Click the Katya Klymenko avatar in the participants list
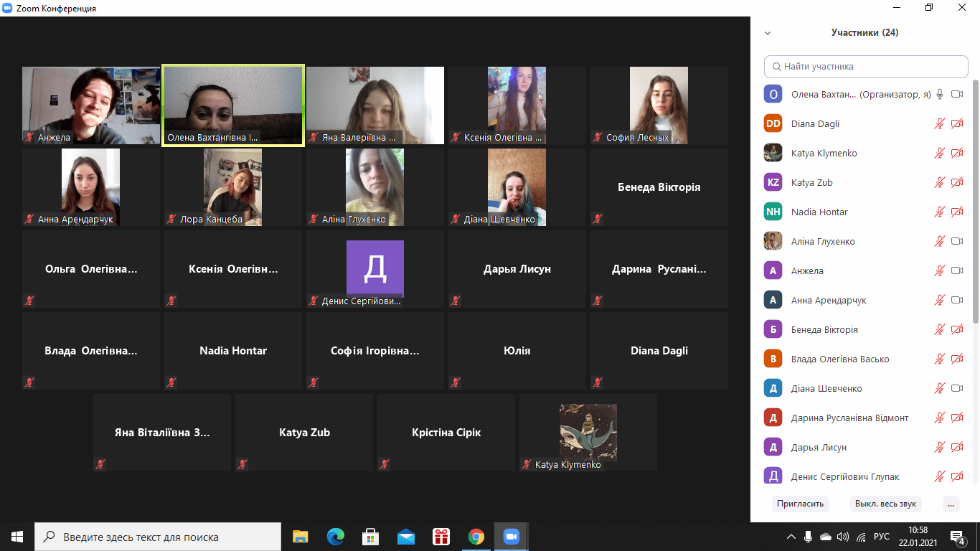The image size is (980, 551). click(x=773, y=153)
